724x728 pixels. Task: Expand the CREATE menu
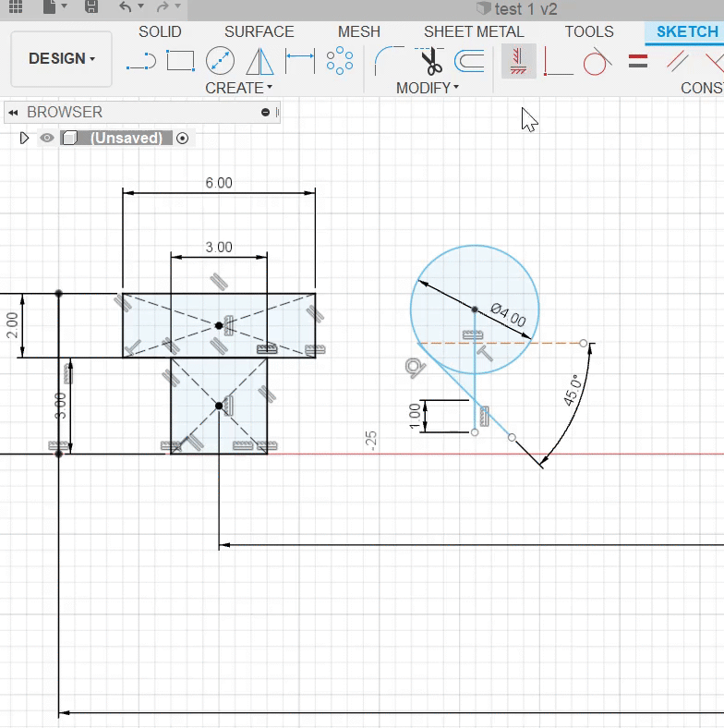238,88
